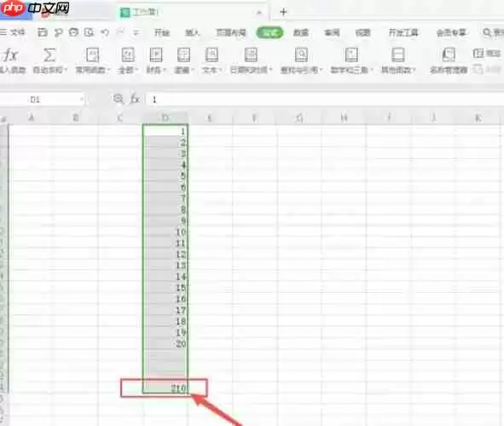Select the cell containing 10
The height and width of the screenshot is (426, 504).
click(x=165, y=231)
